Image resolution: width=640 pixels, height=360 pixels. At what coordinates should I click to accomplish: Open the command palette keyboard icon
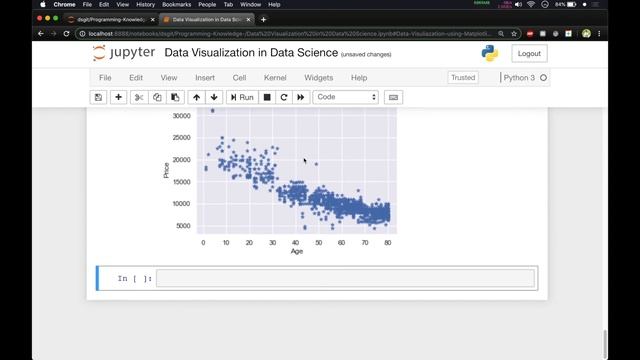(x=393, y=97)
